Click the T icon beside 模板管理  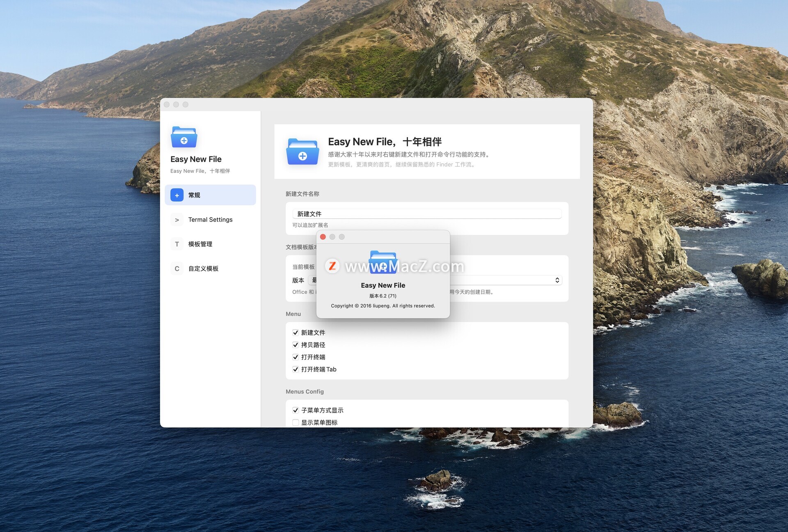pos(177,244)
